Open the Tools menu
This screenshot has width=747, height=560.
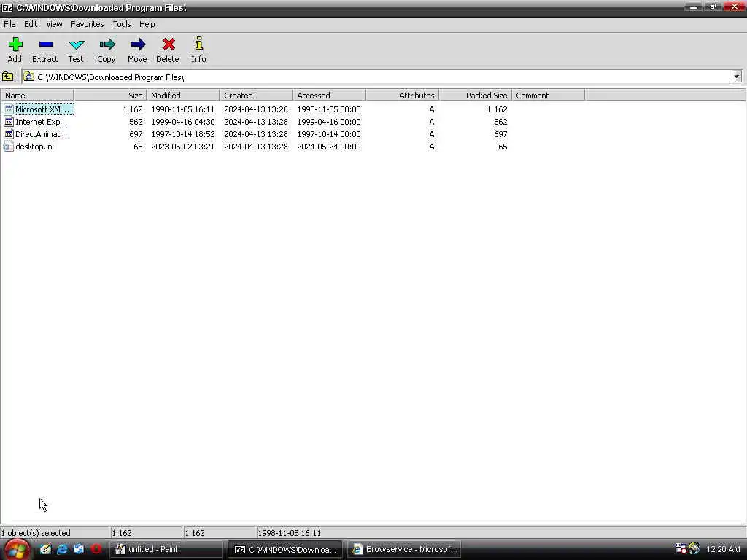[122, 24]
